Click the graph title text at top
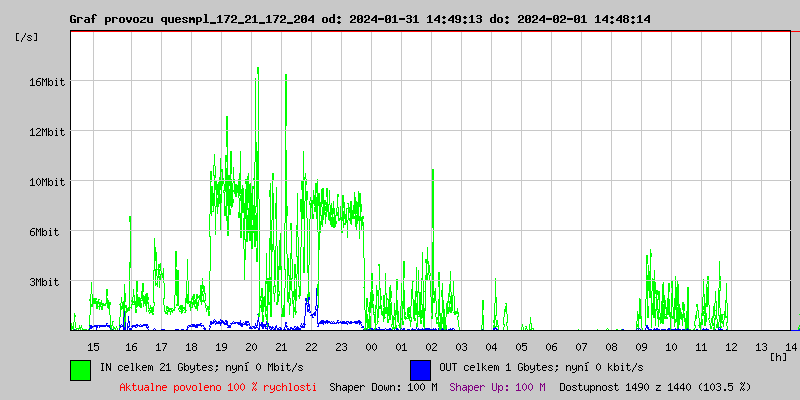 (x=360, y=19)
